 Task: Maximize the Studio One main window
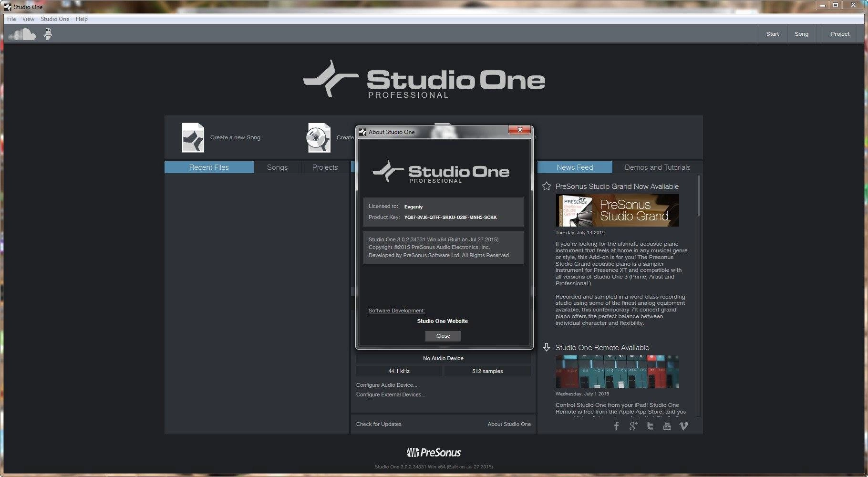click(836, 5)
